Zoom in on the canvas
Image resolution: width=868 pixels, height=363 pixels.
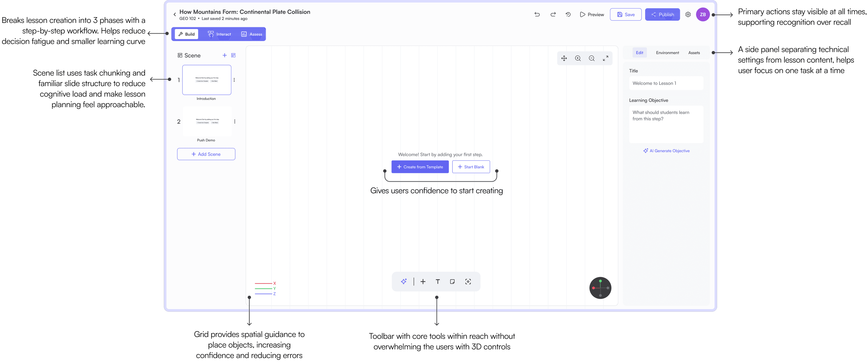point(578,58)
